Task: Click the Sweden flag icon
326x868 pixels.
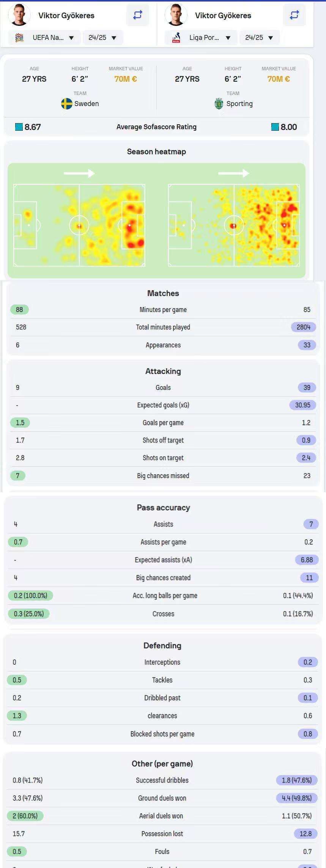Action: click(x=67, y=104)
